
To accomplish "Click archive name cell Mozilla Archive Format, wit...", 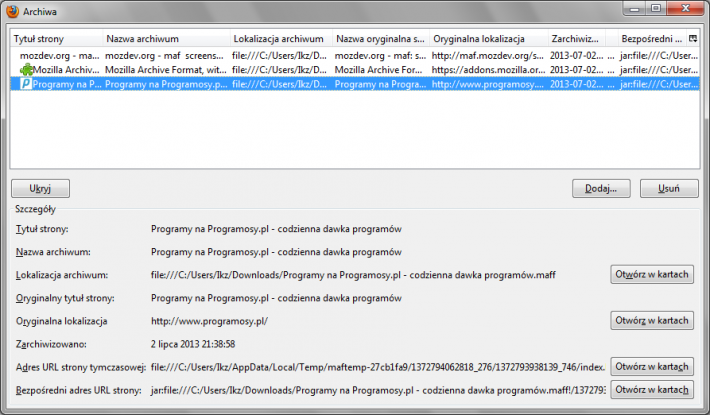I will pos(166,70).
